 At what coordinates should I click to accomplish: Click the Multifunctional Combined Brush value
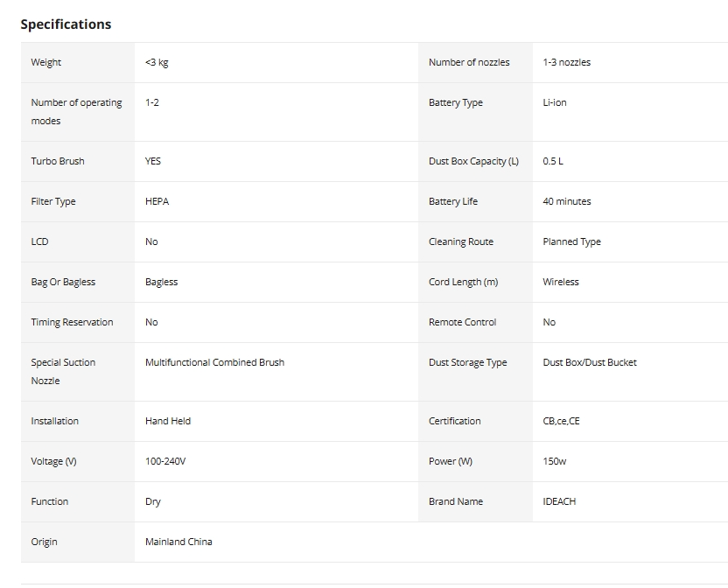(214, 362)
